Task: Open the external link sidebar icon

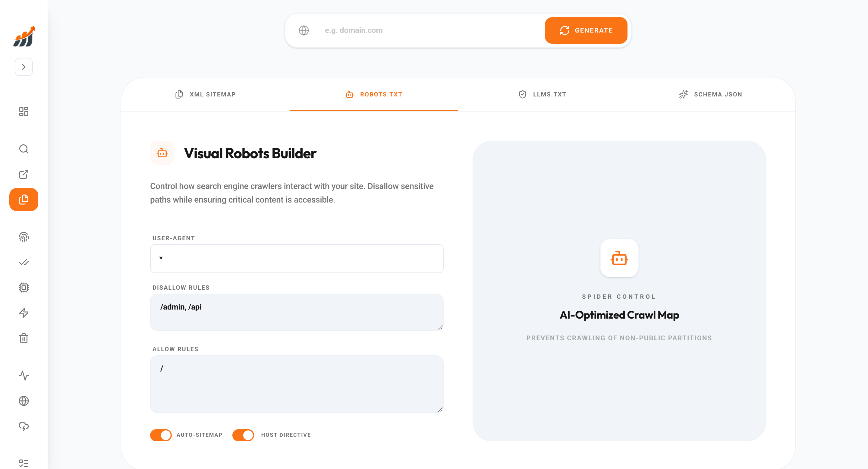Action: [x=24, y=174]
